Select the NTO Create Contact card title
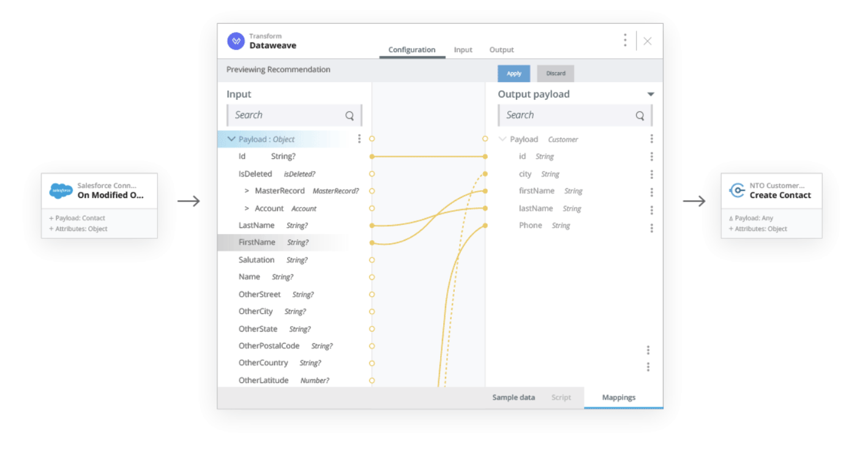868x451 pixels. pos(780,195)
